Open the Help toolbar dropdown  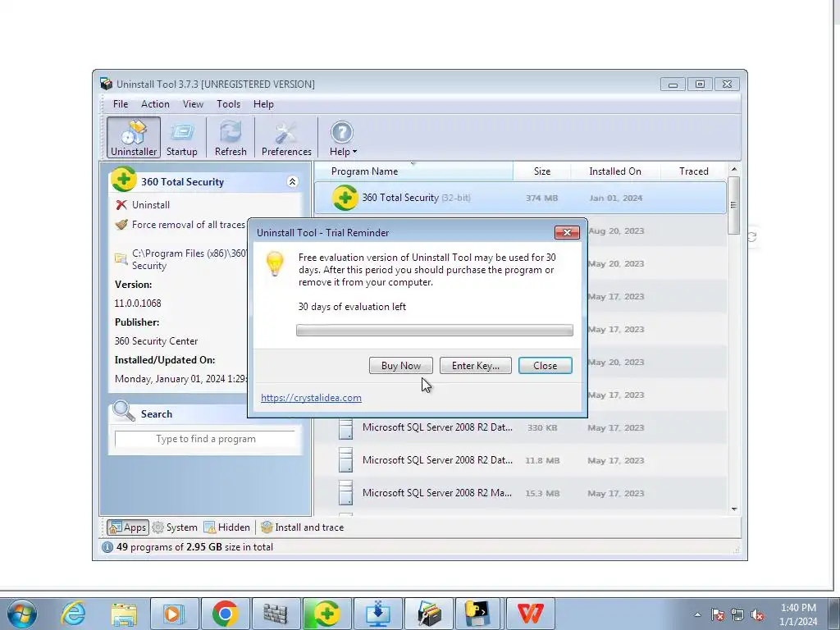point(342,138)
